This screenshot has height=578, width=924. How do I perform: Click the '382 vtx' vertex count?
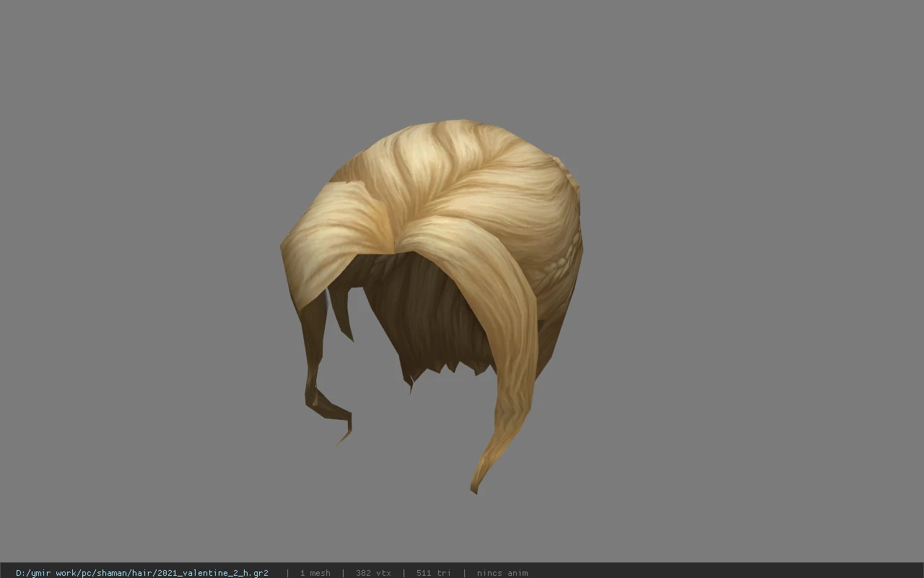pos(373,573)
